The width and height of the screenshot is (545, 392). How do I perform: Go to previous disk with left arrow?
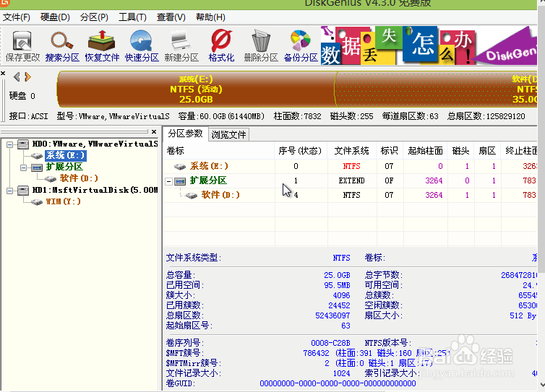[x=17, y=77]
